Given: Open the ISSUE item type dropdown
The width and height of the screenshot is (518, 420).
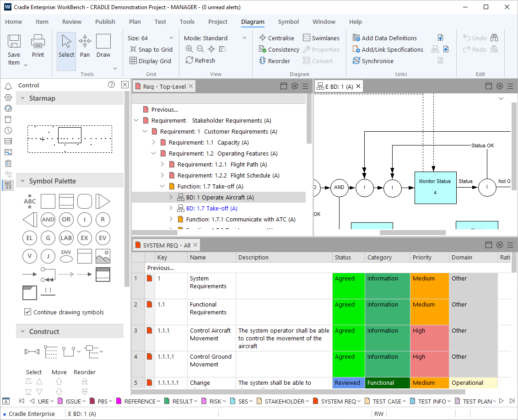Looking at the screenshot, I should [x=84, y=401].
